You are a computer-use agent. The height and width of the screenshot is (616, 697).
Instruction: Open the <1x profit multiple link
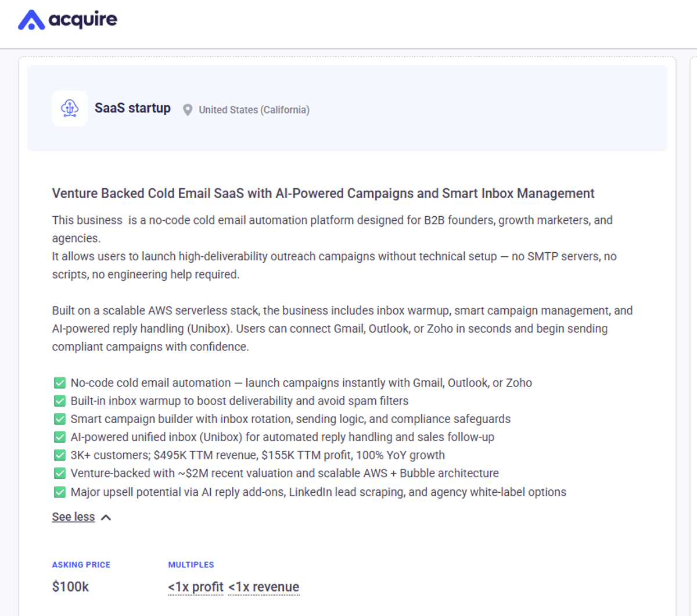click(x=196, y=586)
